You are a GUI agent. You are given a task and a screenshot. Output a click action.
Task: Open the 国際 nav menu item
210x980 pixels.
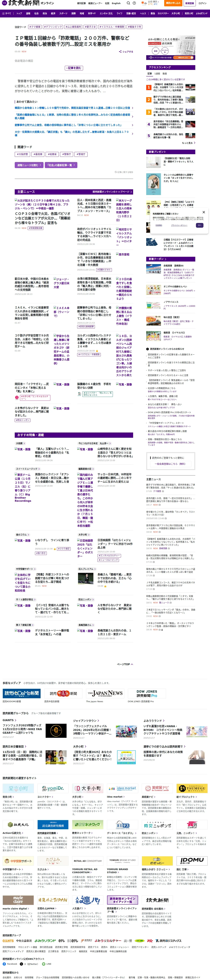[74, 13]
